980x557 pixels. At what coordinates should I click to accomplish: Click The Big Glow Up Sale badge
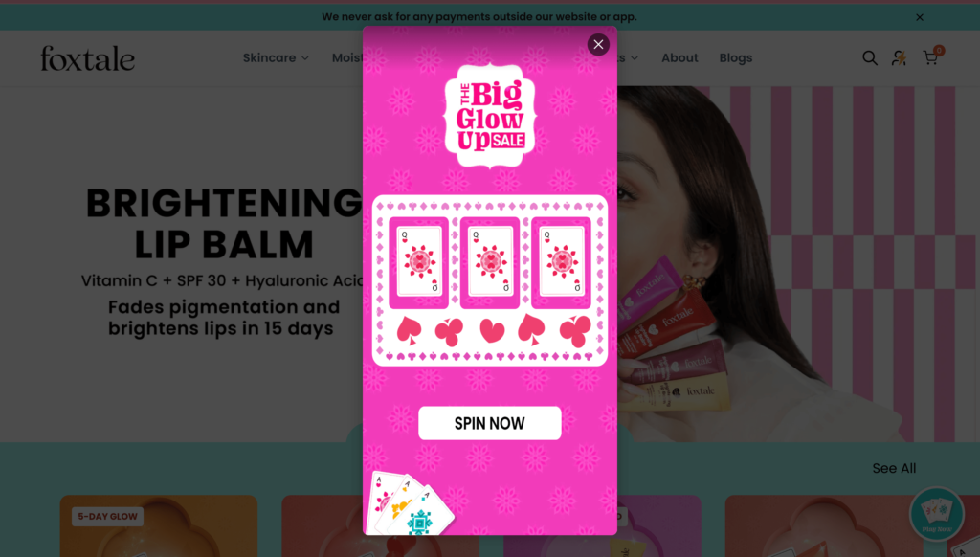pyautogui.click(x=490, y=116)
